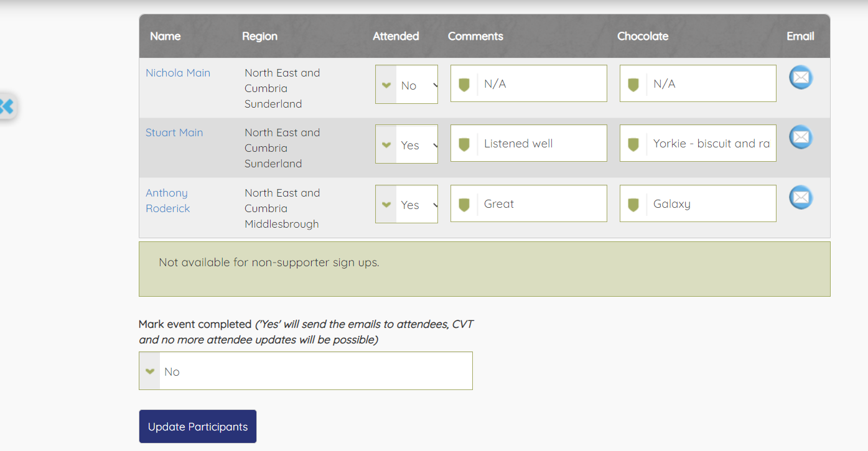Click shield icon in Anthony's Comments field
This screenshot has height=451, width=868.
pos(464,204)
